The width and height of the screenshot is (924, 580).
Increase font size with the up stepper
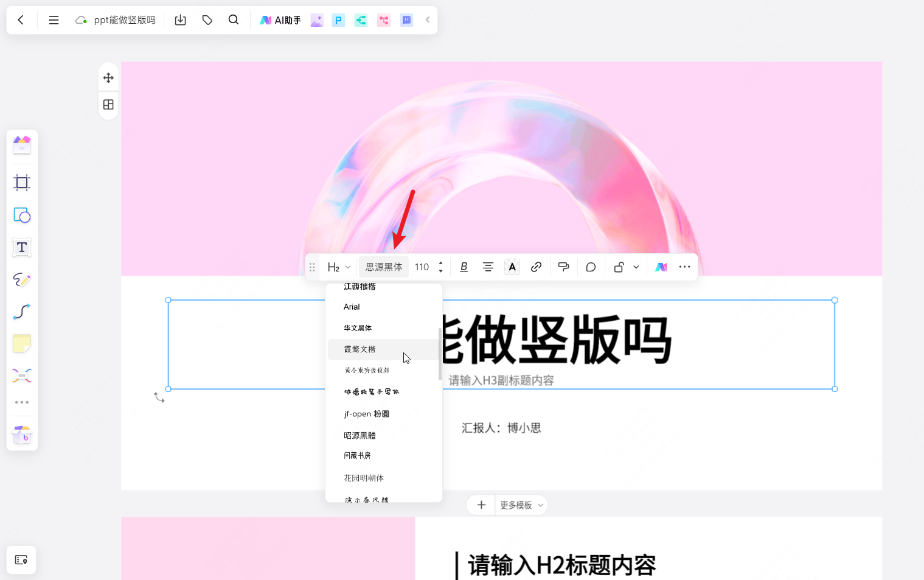coord(441,263)
